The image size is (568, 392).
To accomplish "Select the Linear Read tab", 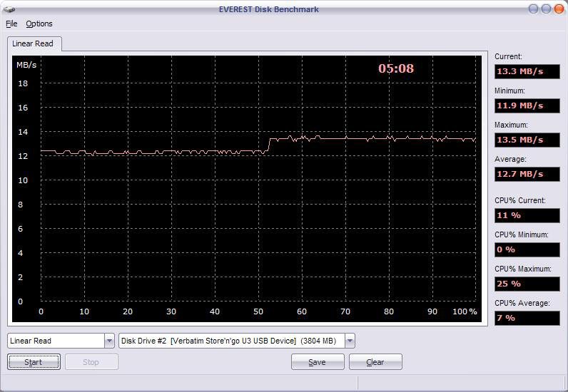I will click(33, 43).
